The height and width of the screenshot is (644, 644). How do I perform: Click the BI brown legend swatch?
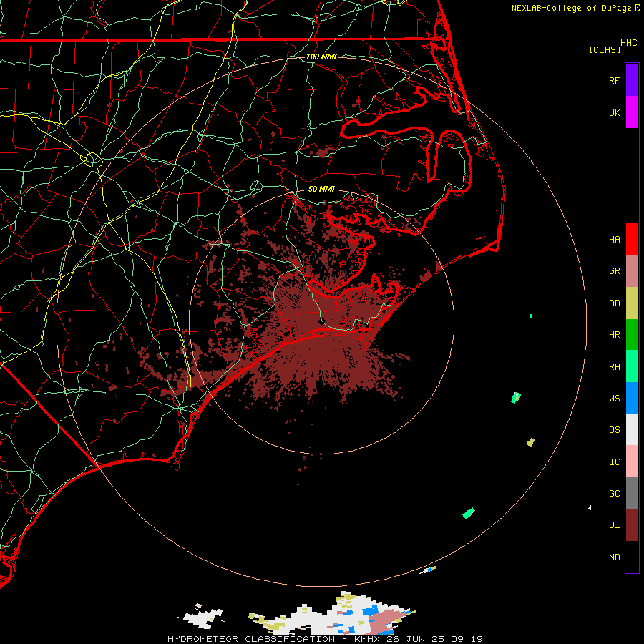click(632, 525)
